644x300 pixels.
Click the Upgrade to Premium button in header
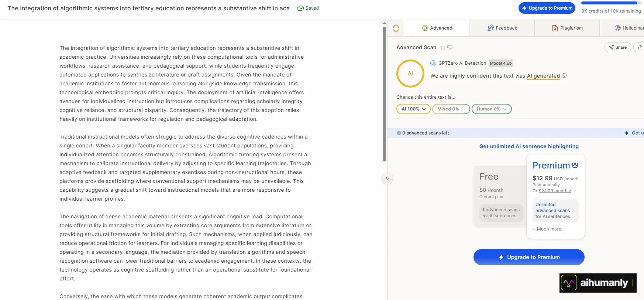click(547, 8)
